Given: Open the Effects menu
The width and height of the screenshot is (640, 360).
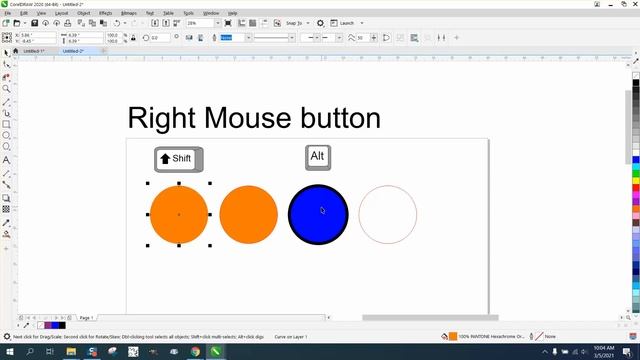Looking at the screenshot, I should click(x=105, y=13).
